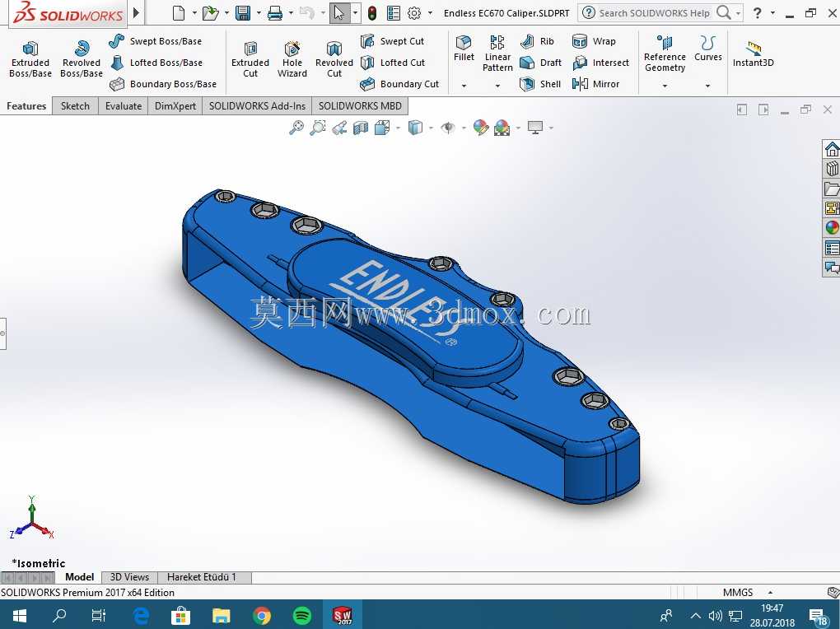Select the Rib feature

coord(537,41)
